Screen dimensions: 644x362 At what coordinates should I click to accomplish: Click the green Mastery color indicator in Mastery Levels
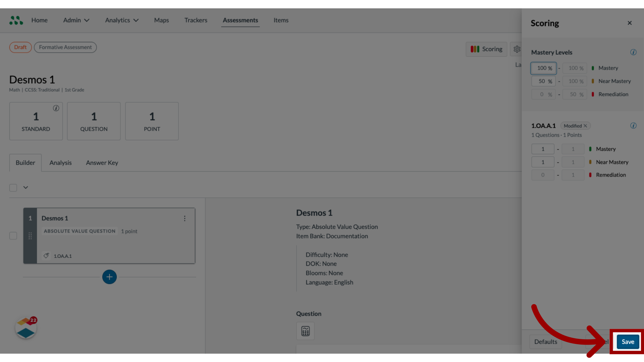pos(593,68)
